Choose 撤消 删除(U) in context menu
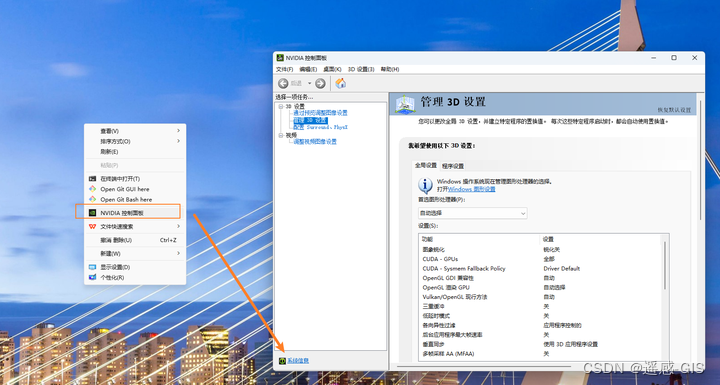The height and width of the screenshot is (385, 720). 135,240
